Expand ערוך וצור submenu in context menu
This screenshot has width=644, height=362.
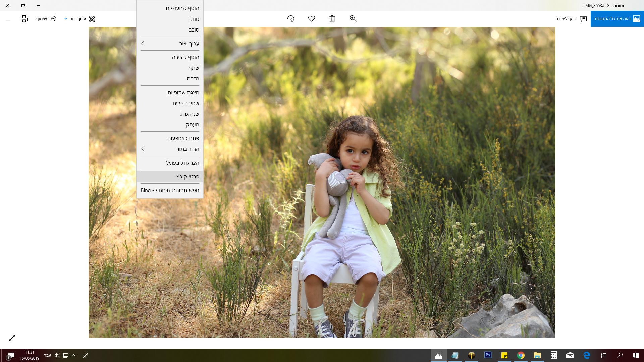170,44
